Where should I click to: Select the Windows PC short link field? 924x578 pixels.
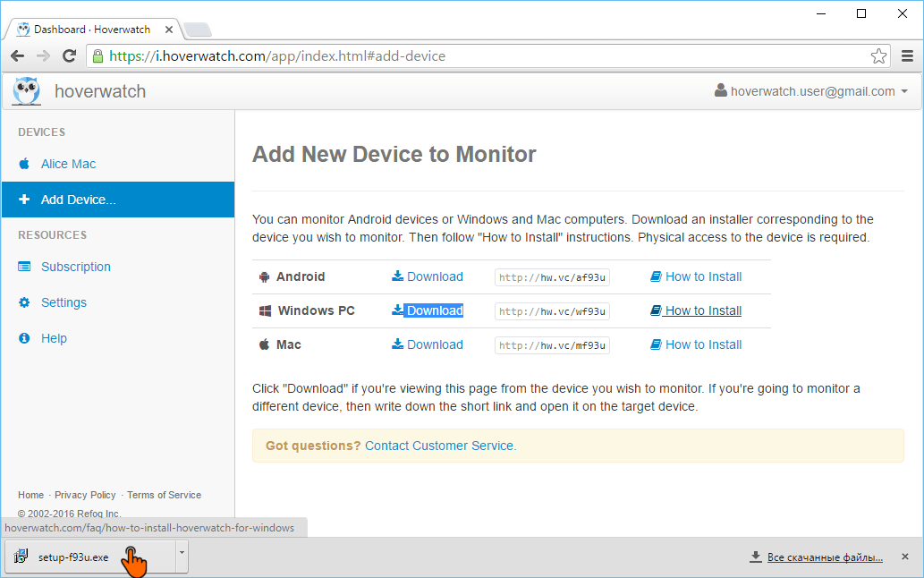pyautogui.click(x=552, y=311)
